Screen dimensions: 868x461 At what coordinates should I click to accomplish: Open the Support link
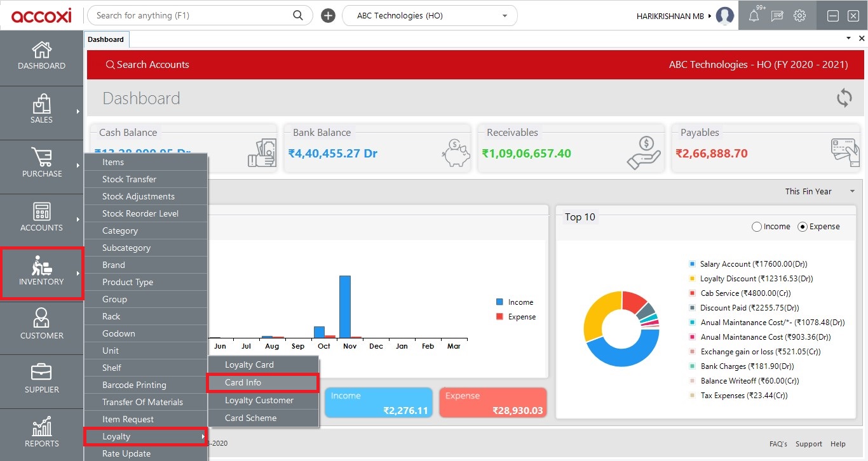point(808,444)
